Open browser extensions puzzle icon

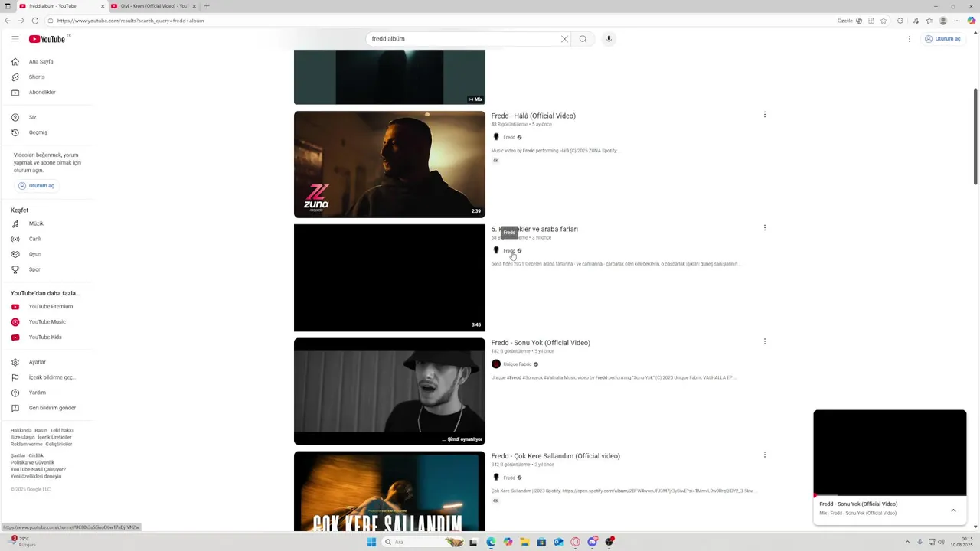pyautogui.click(x=900, y=21)
